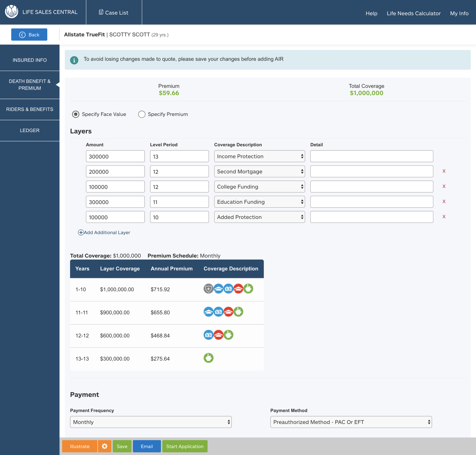Click red graduation cap icon in 11-11 row

[228, 312]
